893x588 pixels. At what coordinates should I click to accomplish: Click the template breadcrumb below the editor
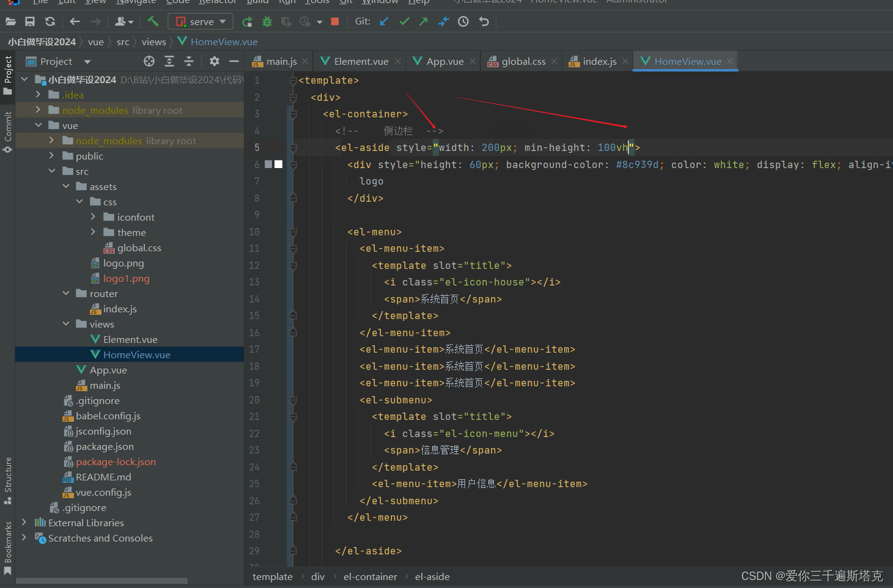click(273, 576)
